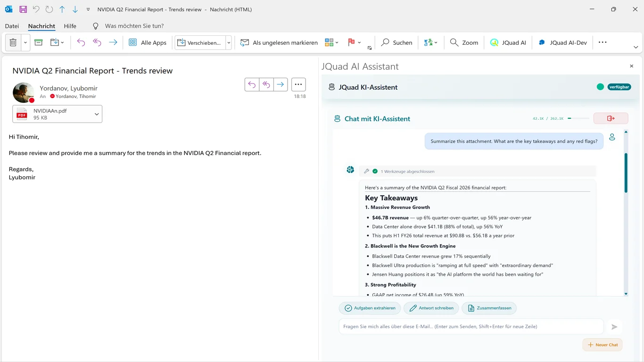Image resolution: width=644 pixels, height=362 pixels.
Task: Open the Datei menu
Action: (12, 26)
